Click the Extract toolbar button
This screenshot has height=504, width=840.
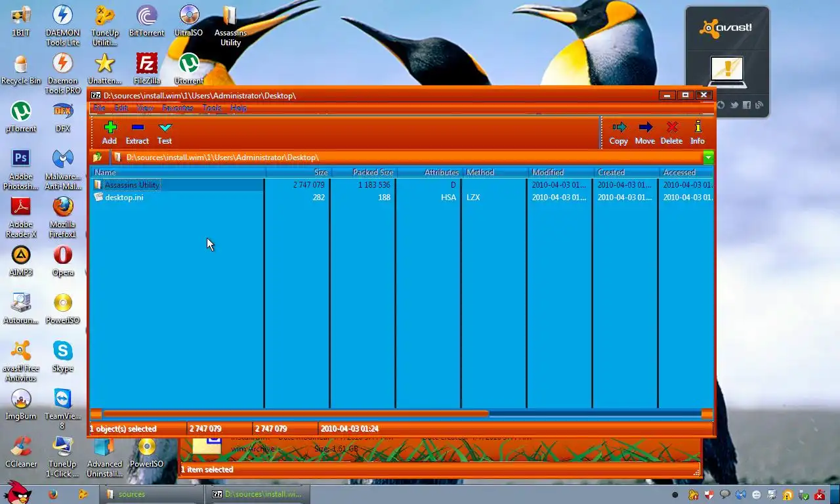[137, 133]
